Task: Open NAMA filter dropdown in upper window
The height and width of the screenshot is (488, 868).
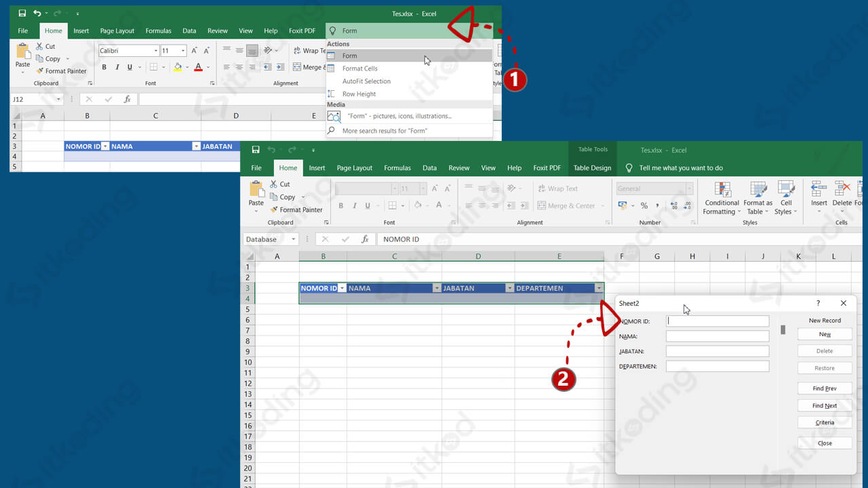Action: click(197, 146)
